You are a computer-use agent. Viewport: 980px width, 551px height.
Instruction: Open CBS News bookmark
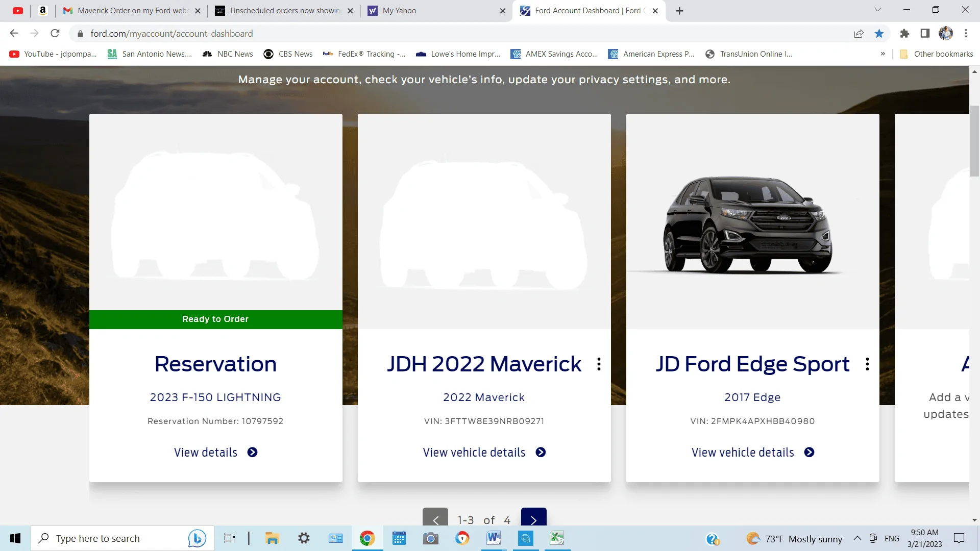click(288, 54)
